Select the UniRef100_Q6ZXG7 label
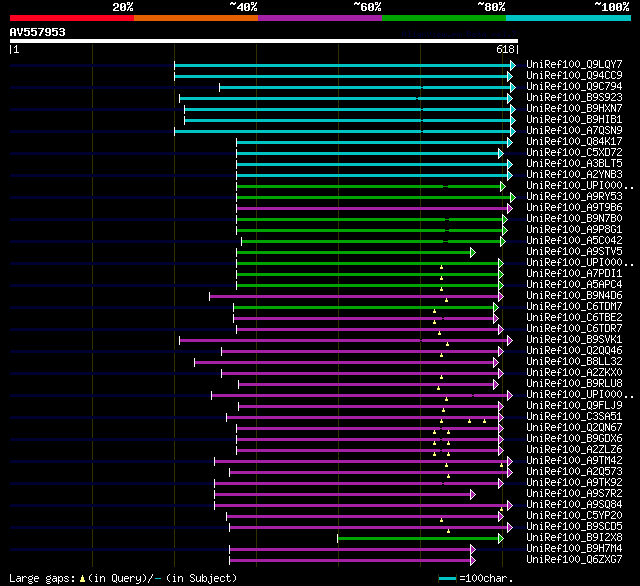 (x=574, y=560)
